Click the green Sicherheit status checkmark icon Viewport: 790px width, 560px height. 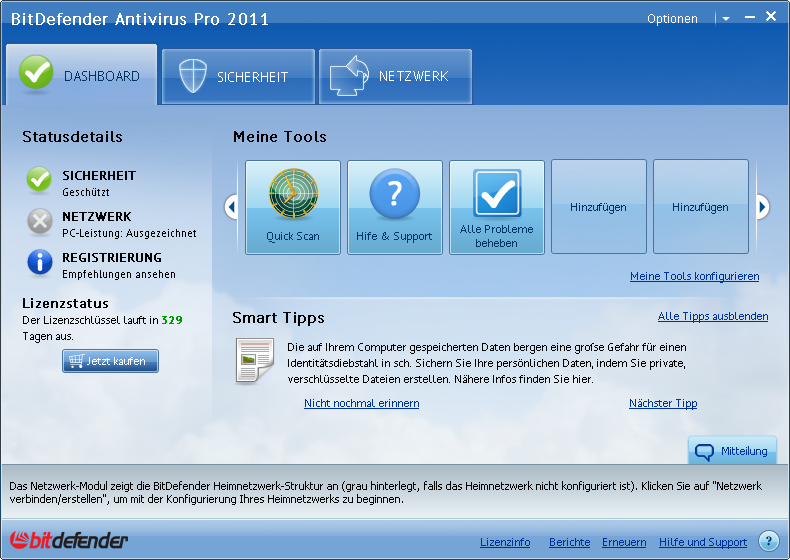pyautogui.click(x=39, y=179)
